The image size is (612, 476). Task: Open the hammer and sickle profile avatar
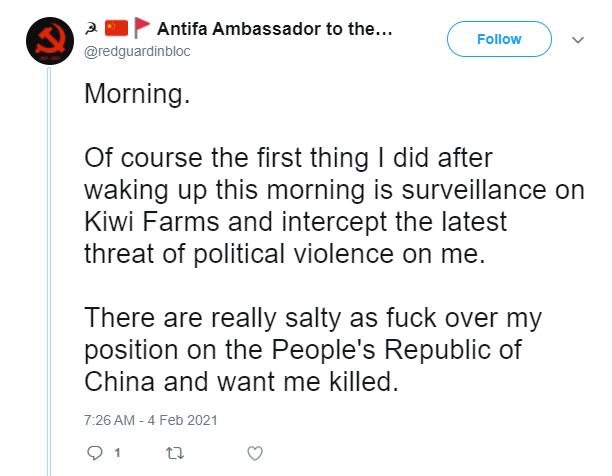[x=50, y=41]
